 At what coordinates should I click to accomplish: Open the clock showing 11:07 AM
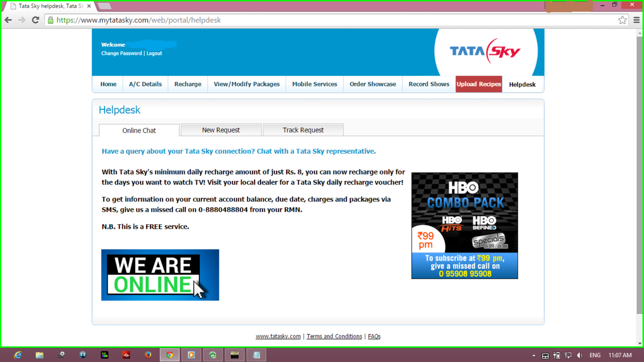pyautogui.click(x=620, y=355)
